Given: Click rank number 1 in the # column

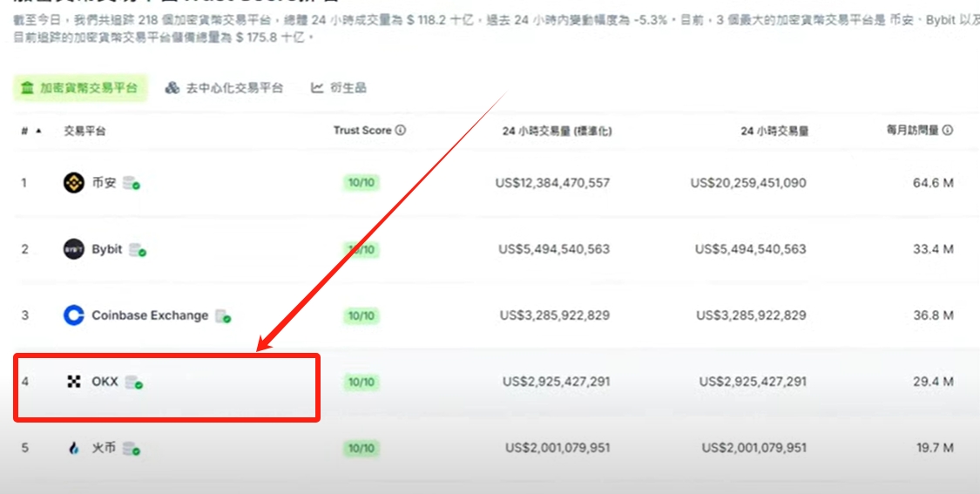Looking at the screenshot, I should point(24,183).
